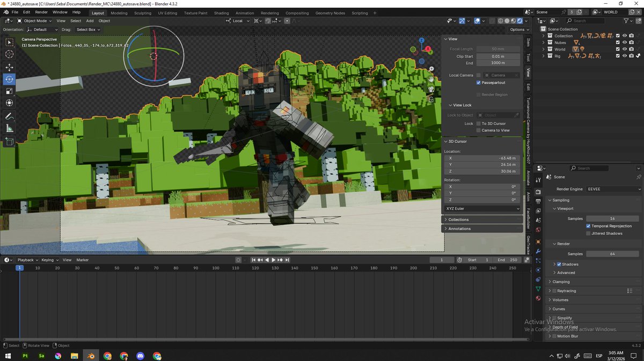This screenshot has height=361, width=644.
Task: Uncheck the Passepartout checkbox
Action: pyautogui.click(x=478, y=83)
